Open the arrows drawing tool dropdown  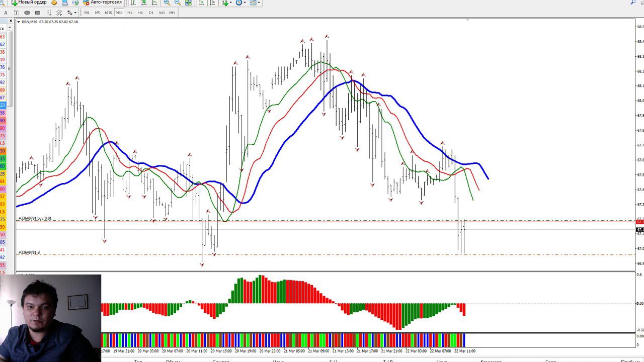pos(71,13)
